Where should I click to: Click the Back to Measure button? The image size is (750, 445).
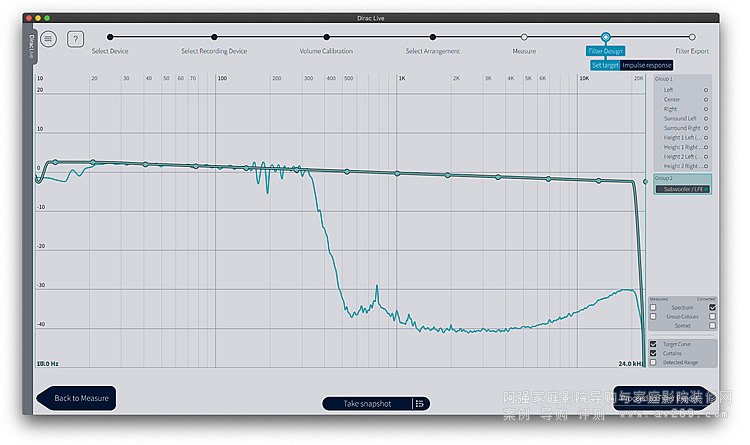coord(78,398)
